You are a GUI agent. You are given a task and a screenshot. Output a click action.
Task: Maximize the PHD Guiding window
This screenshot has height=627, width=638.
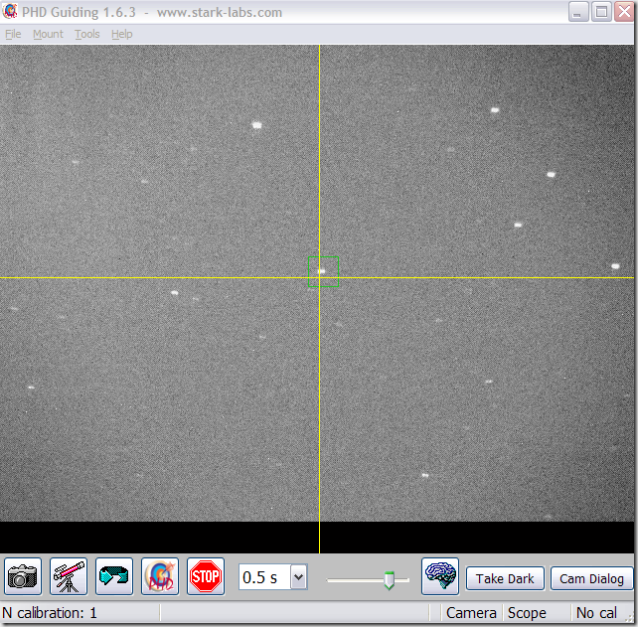pyautogui.click(x=602, y=12)
